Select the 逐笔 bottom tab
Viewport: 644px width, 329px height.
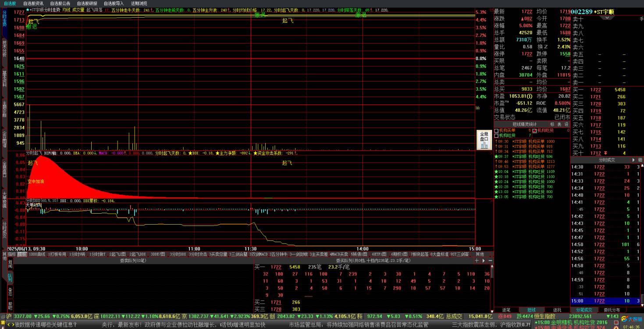click(506, 310)
